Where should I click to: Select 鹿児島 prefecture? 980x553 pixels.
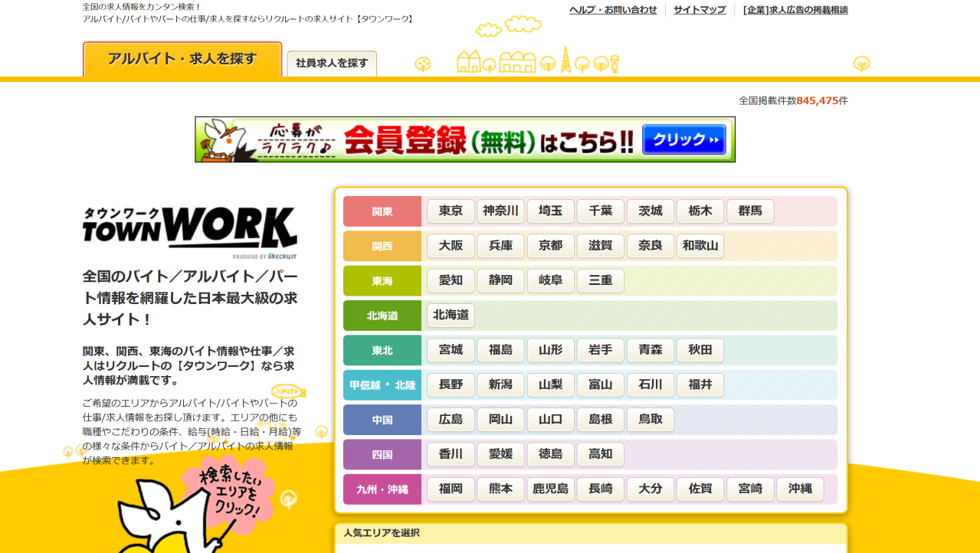pyautogui.click(x=550, y=489)
